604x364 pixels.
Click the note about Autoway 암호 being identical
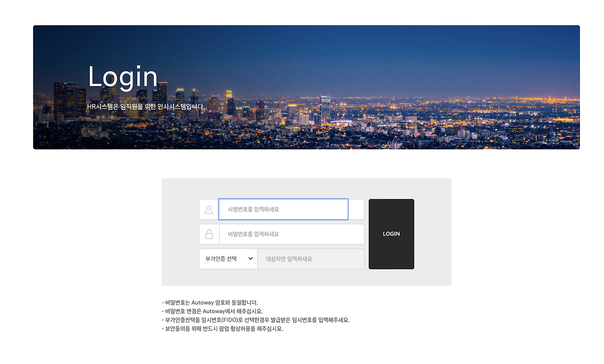(211, 302)
